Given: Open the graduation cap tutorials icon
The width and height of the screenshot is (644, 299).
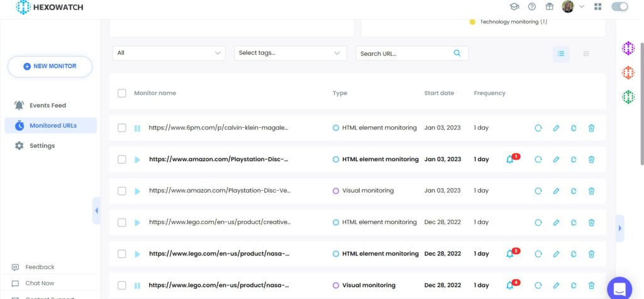Looking at the screenshot, I should pyautogui.click(x=514, y=6).
